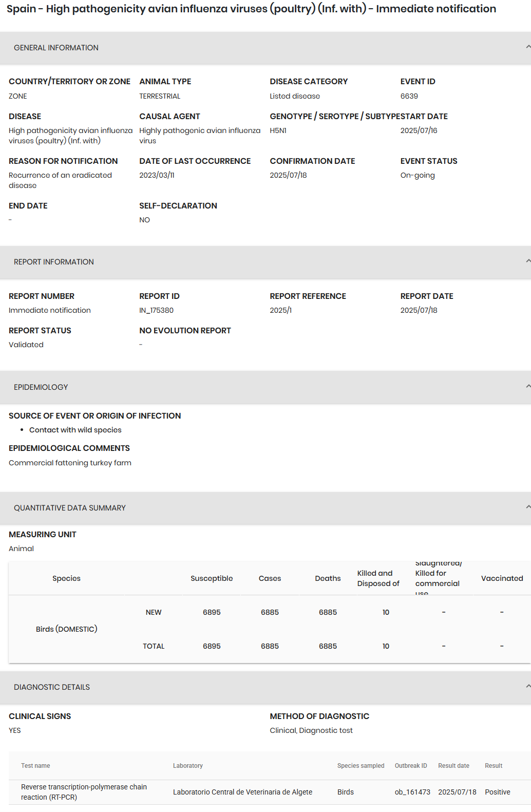Open outbreak ob_161473 in diagnostic table

click(412, 792)
